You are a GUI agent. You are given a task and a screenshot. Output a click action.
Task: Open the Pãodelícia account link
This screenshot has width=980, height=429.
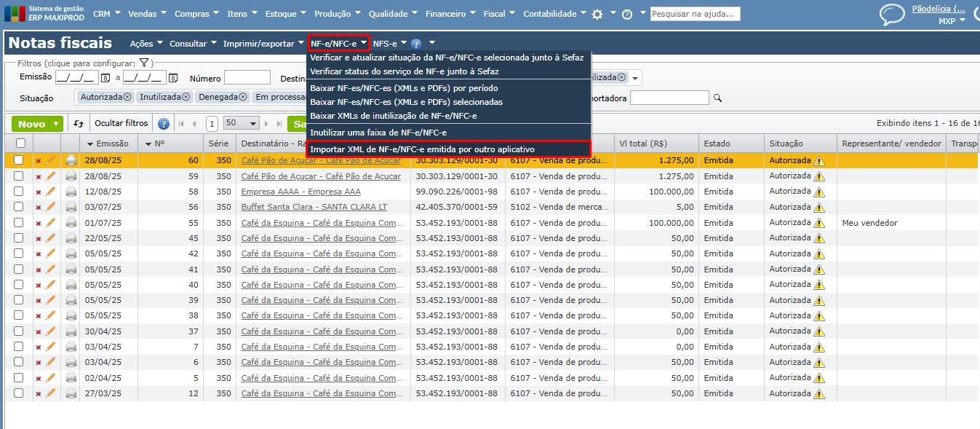tap(939, 9)
